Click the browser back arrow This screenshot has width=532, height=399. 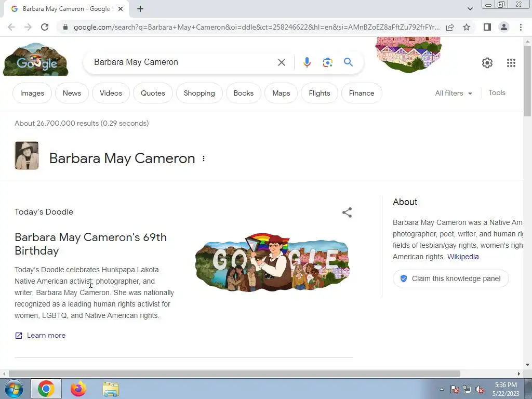point(11,27)
